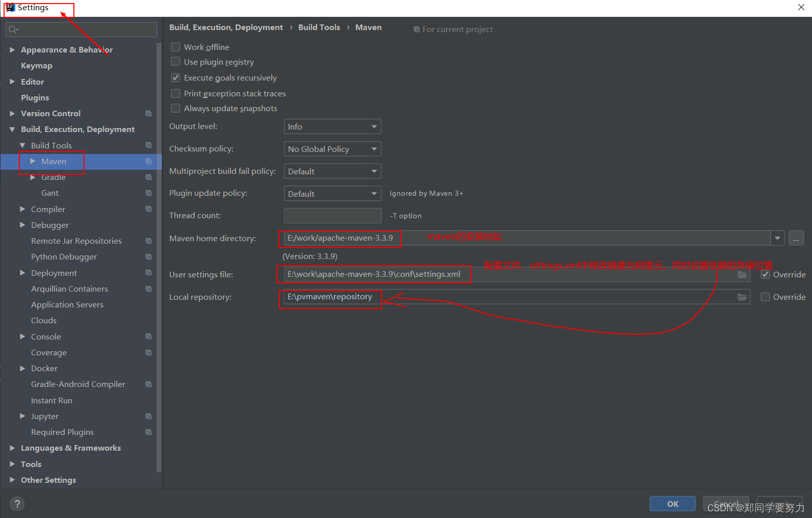Image resolution: width=812 pixels, height=518 pixels.
Task: Click the browse ellipsis button for Maven home
Action: (x=796, y=238)
